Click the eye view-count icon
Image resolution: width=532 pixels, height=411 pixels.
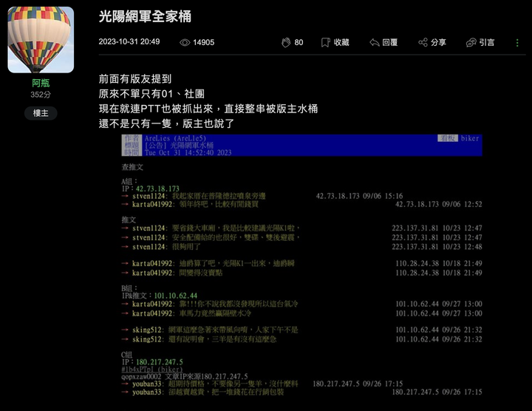tap(185, 42)
